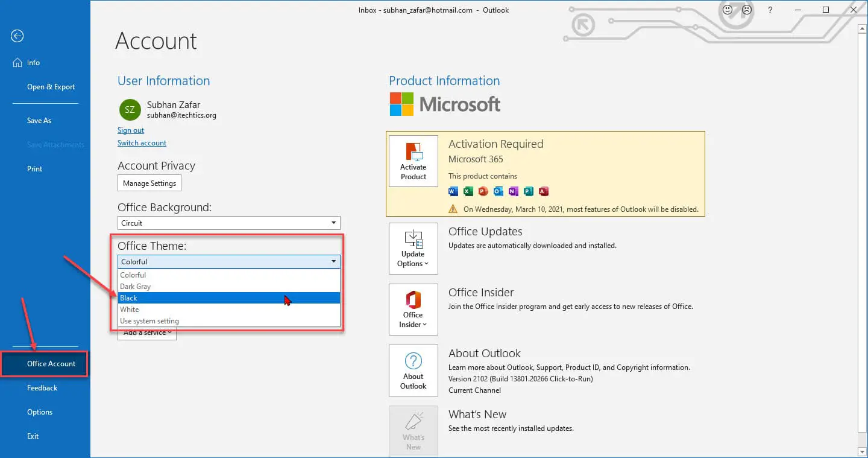Click the vertical scrollbar up arrow

tap(863, 27)
